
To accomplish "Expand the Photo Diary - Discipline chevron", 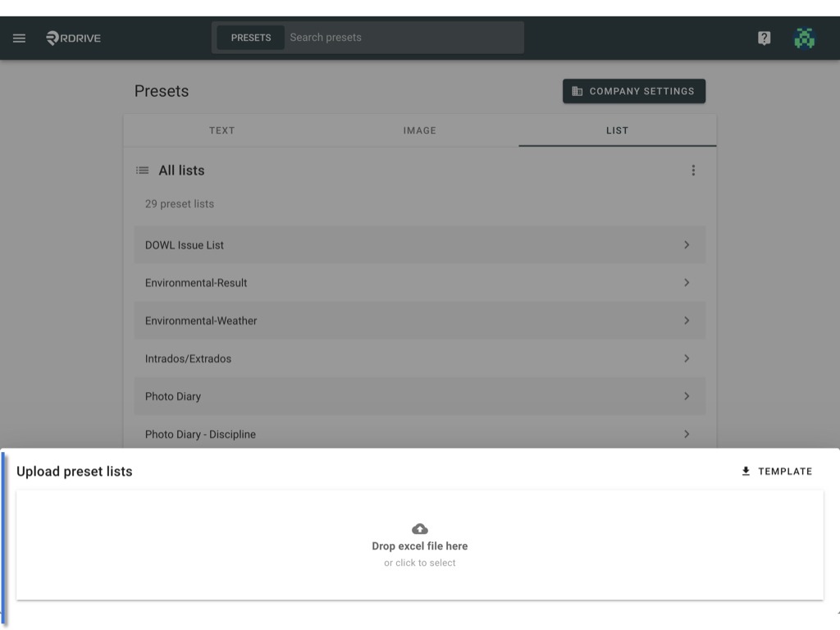I will 687,434.
